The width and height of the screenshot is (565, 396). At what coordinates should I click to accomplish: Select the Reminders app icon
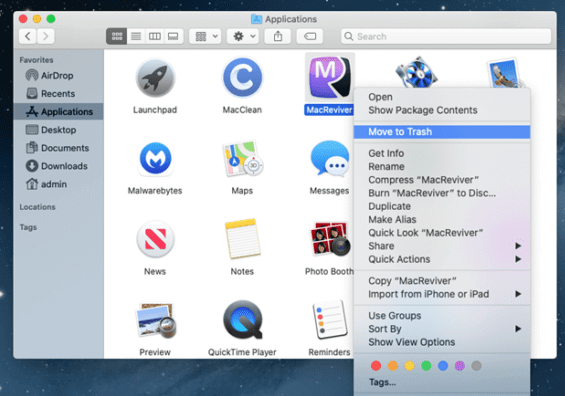[330, 320]
